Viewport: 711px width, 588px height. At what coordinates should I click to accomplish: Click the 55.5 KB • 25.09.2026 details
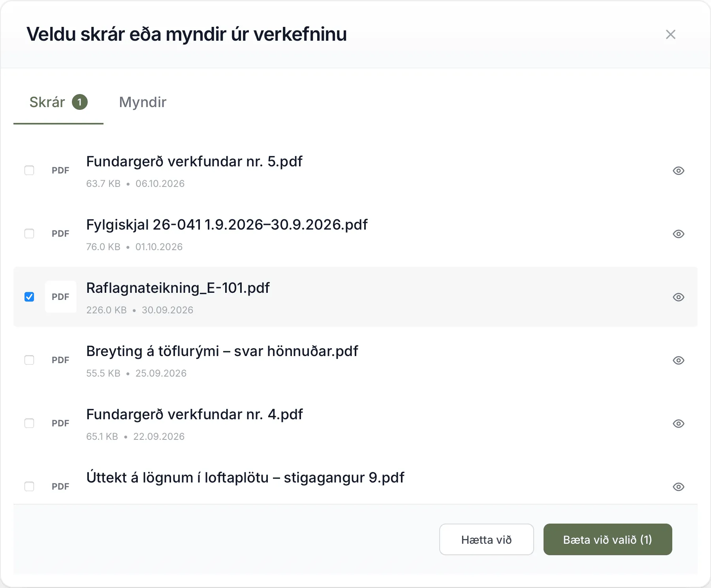coord(136,373)
